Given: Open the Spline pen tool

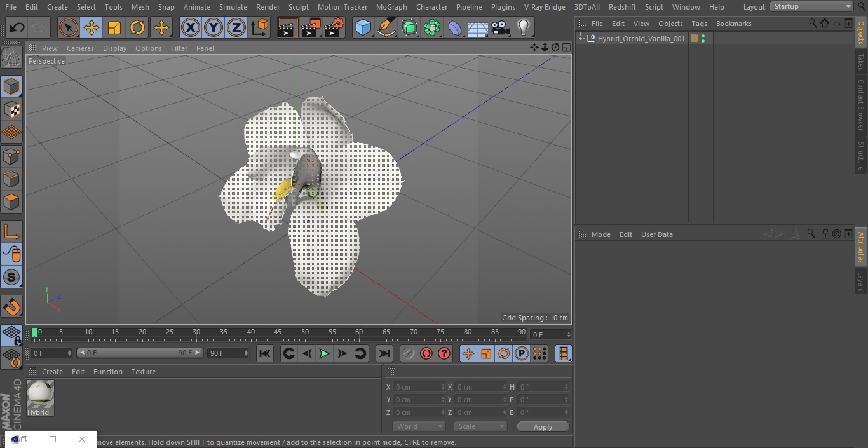Looking at the screenshot, I should point(386,28).
